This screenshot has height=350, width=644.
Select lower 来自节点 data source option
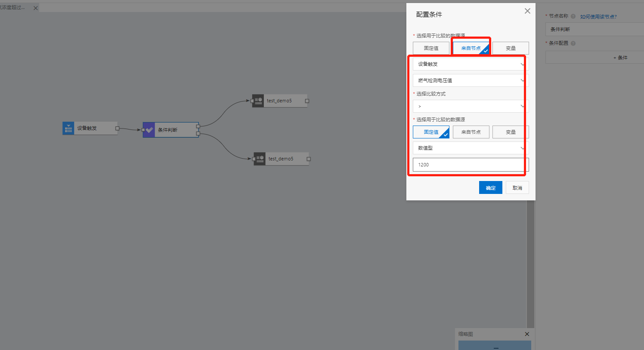471,132
